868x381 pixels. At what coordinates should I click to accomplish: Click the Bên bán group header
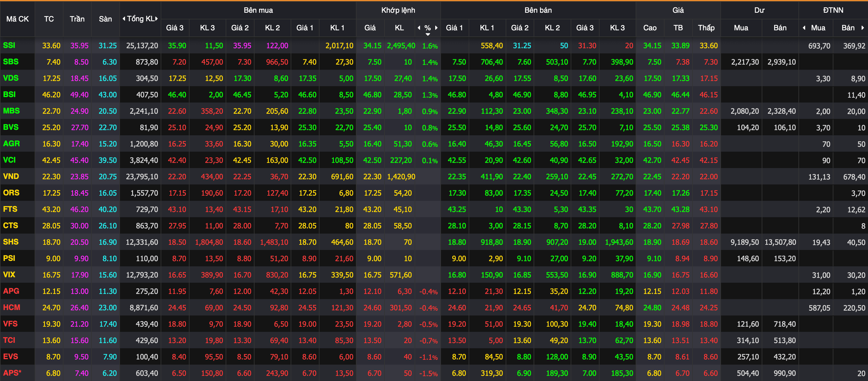538,10
